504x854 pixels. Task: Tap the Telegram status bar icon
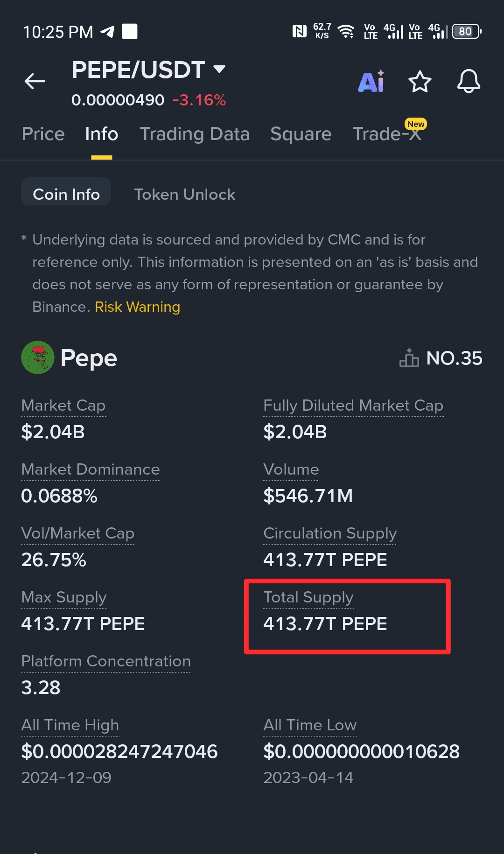[107, 32]
